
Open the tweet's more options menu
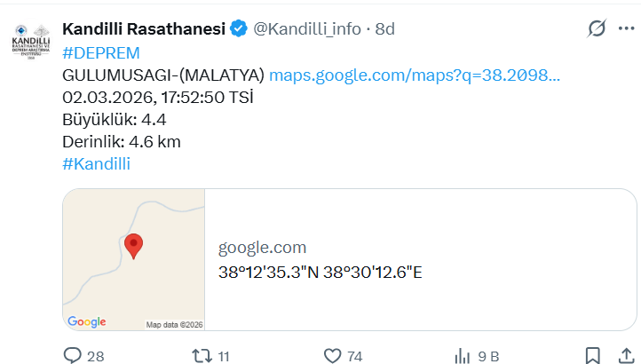pyautogui.click(x=629, y=29)
